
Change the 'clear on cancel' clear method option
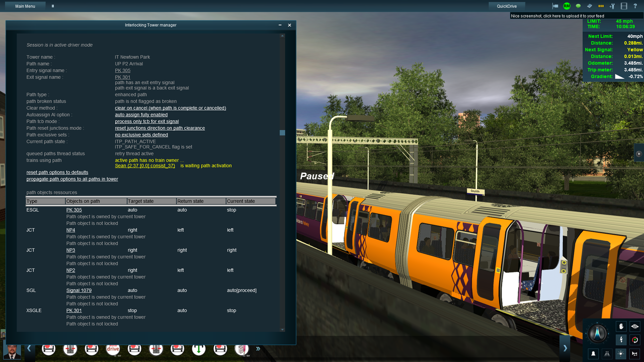click(x=171, y=108)
